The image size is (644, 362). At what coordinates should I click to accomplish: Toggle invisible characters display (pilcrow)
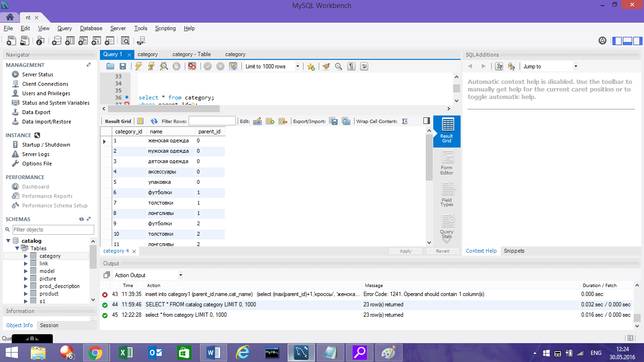coord(351,66)
